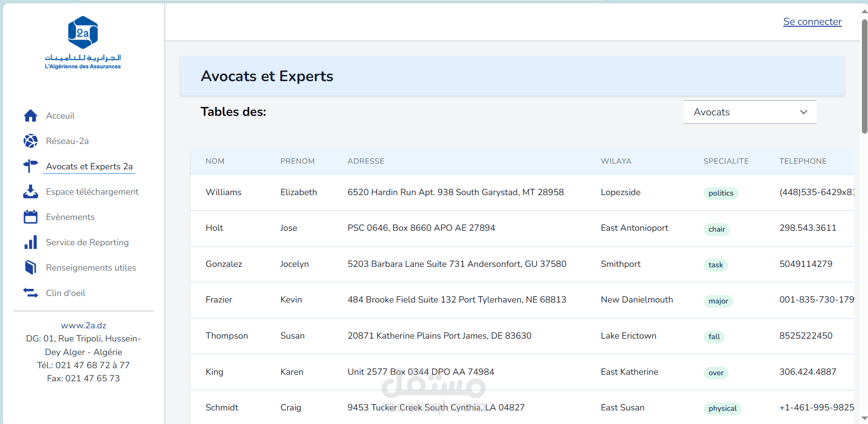This screenshot has width=868, height=424.
Task: Click the Evènements calendar icon
Action: pos(31,217)
